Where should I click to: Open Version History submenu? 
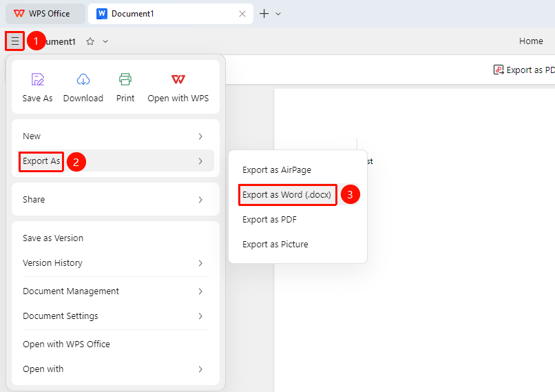coord(116,262)
